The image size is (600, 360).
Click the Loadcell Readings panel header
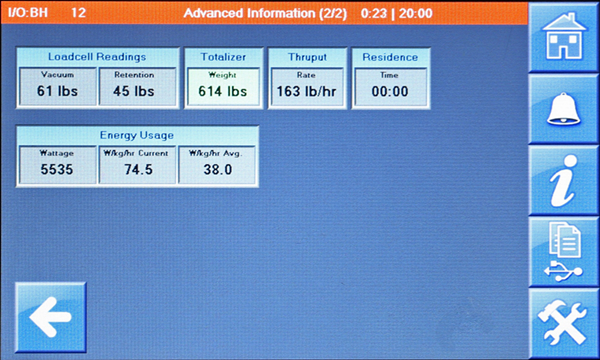pos(97,57)
